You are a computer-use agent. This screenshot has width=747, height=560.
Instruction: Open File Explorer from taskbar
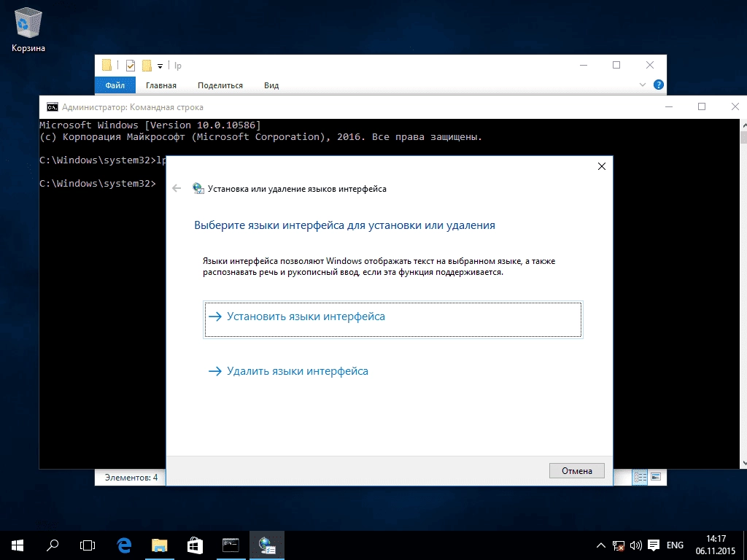point(160,545)
